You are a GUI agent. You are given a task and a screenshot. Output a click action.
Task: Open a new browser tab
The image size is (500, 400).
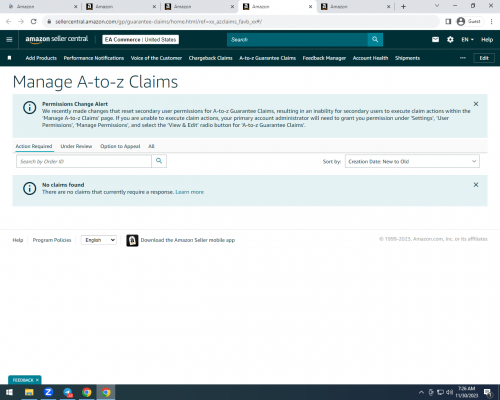click(403, 7)
